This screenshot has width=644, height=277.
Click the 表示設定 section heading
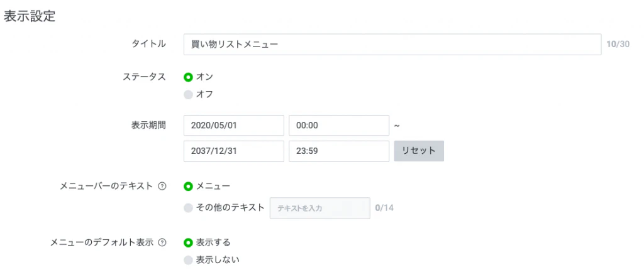point(30,17)
